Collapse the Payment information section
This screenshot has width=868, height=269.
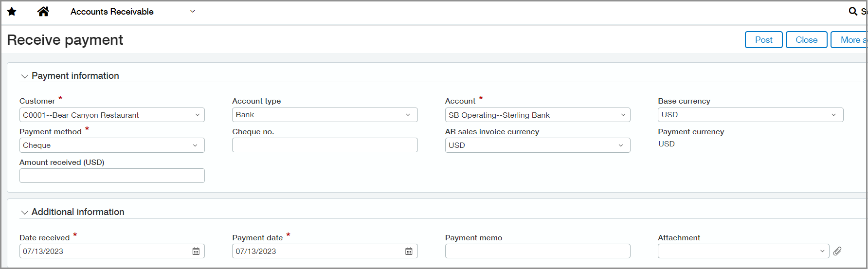coord(25,76)
